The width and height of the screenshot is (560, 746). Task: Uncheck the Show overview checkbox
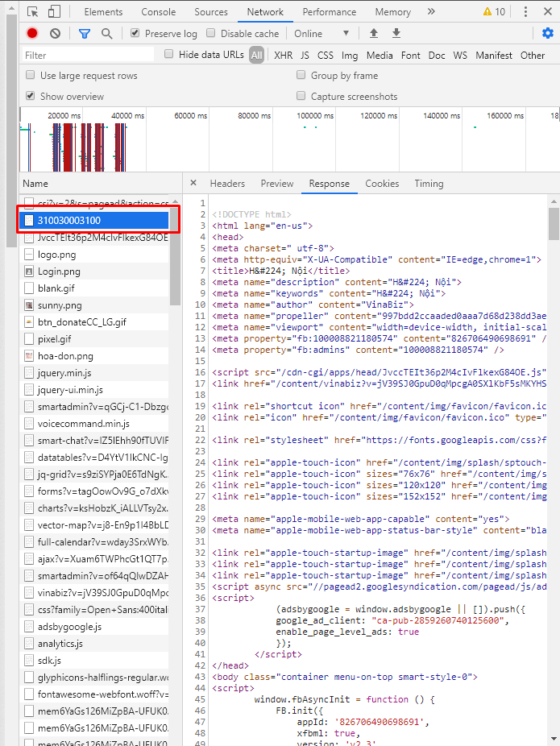(31, 96)
